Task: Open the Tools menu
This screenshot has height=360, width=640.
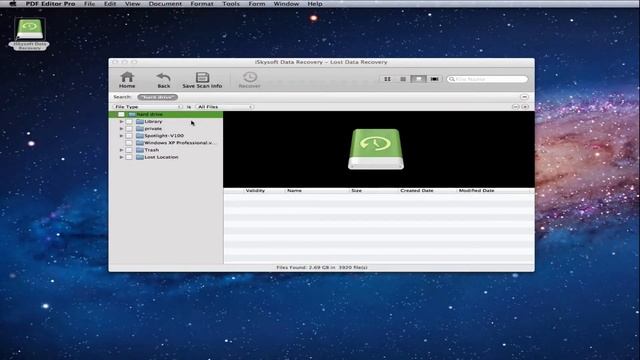Action: click(x=231, y=4)
